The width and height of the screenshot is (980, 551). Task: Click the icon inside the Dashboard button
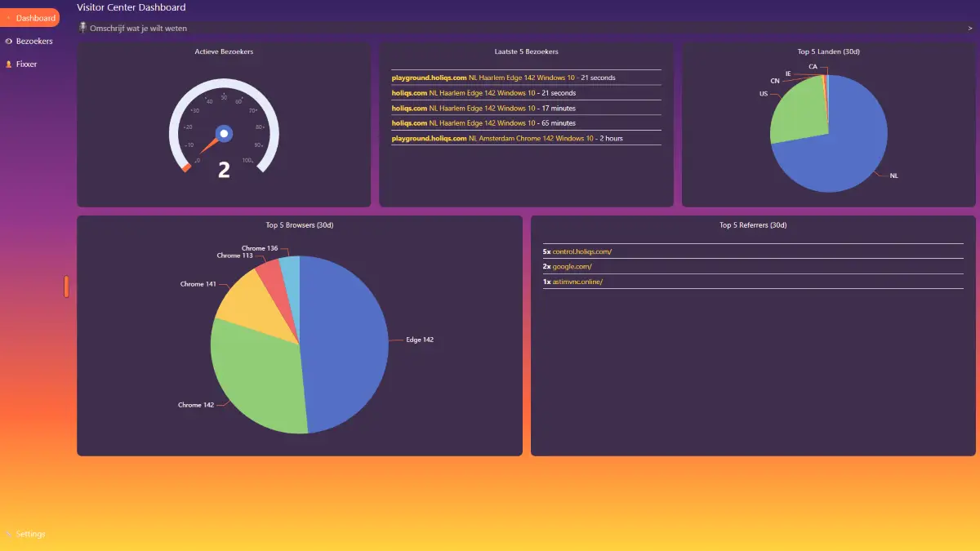[x=8, y=17]
